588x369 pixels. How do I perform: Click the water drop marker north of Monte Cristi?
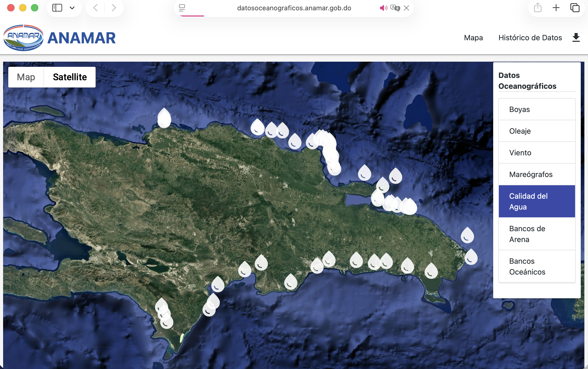(x=164, y=119)
